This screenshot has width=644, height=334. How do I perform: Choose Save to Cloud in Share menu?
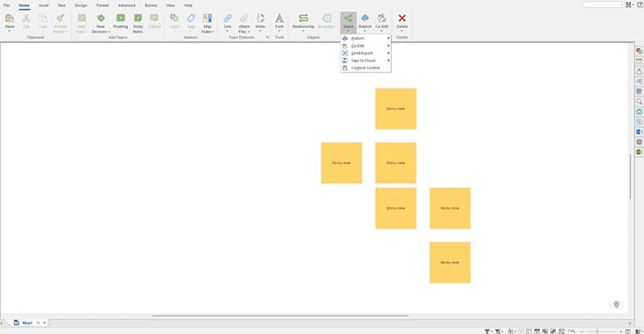pos(364,60)
